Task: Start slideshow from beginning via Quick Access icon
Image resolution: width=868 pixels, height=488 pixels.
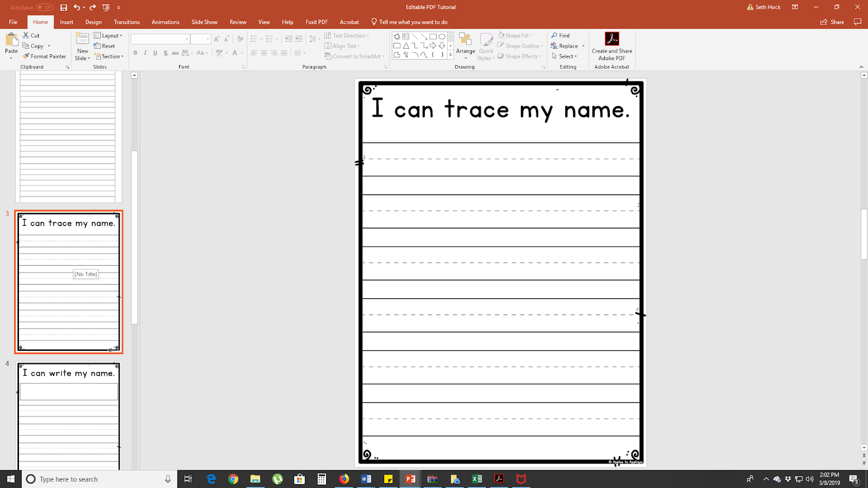Action: [x=106, y=7]
